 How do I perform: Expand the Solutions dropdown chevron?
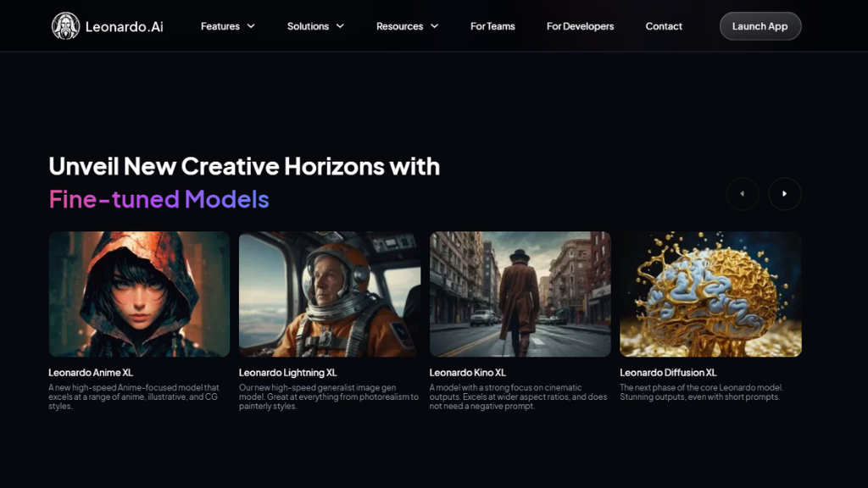[340, 26]
